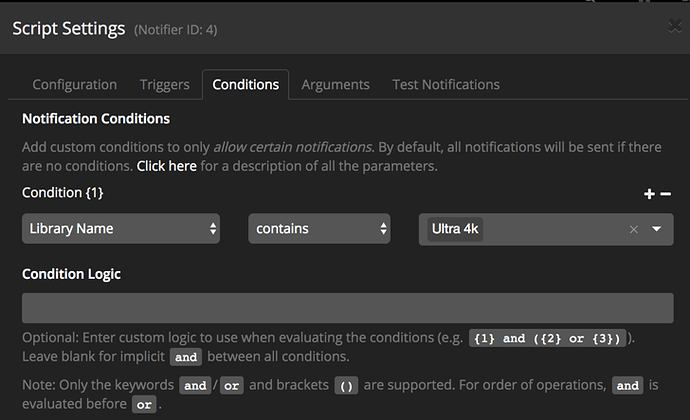Click the "Script Settings" dialog title
This screenshot has height=420, width=690.
(68, 29)
